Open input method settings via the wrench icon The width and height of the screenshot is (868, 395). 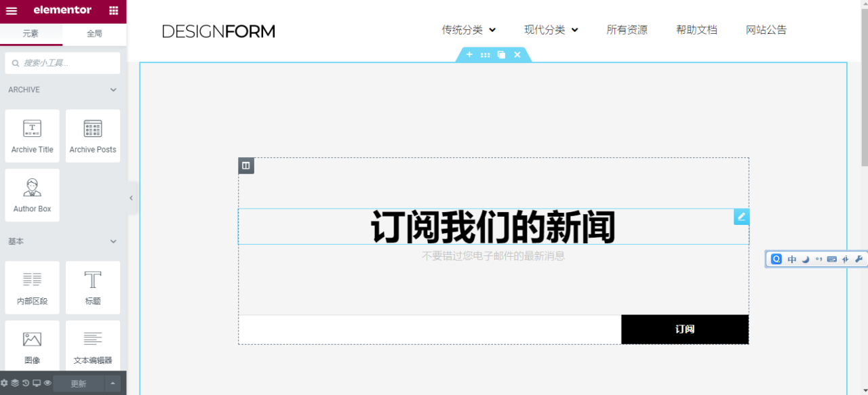pyautogui.click(x=859, y=259)
